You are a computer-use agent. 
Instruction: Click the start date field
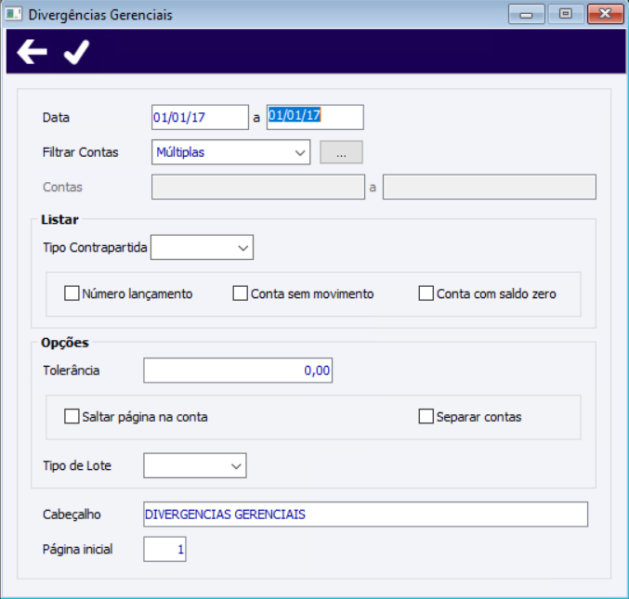tap(200, 117)
